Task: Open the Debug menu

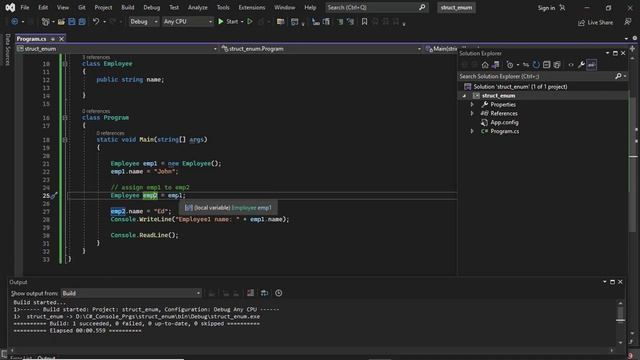Action: (151, 7)
